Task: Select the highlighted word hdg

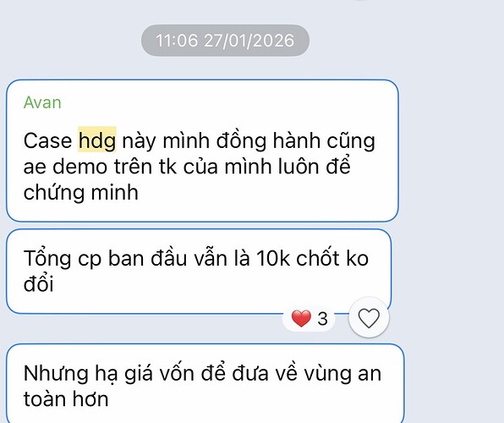Action: (x=97, y=141)
